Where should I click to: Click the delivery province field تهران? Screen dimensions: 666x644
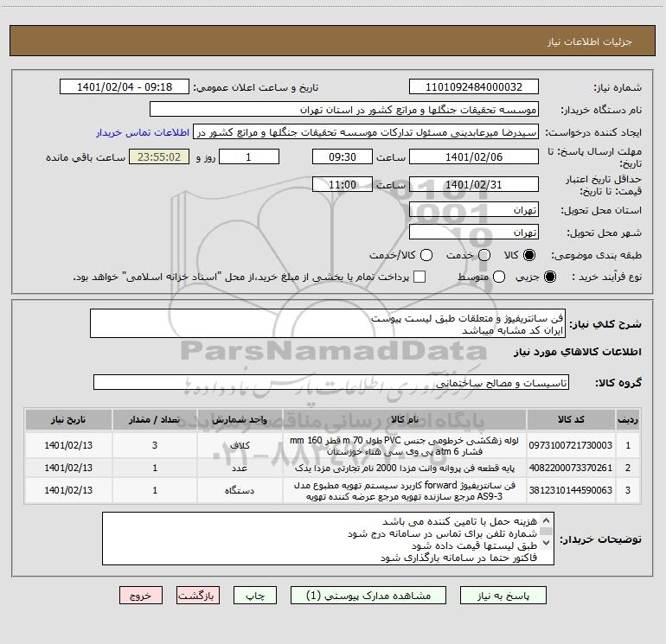pos(474,210)
